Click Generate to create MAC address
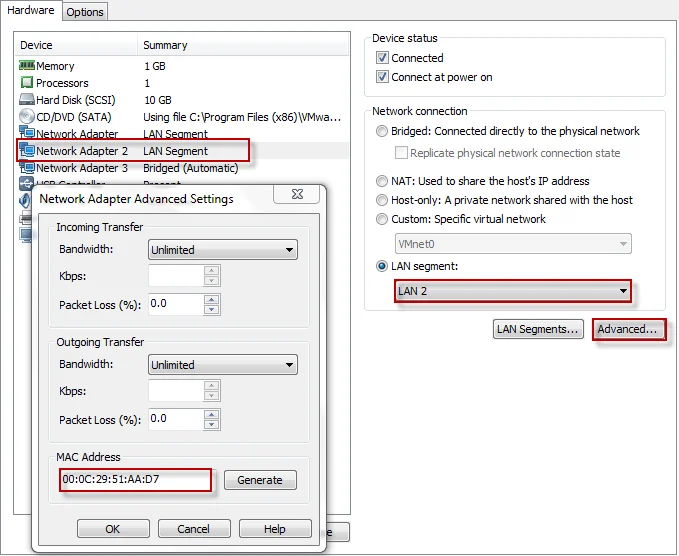This screenshot has height=556, width=679. tap(260, 480)
